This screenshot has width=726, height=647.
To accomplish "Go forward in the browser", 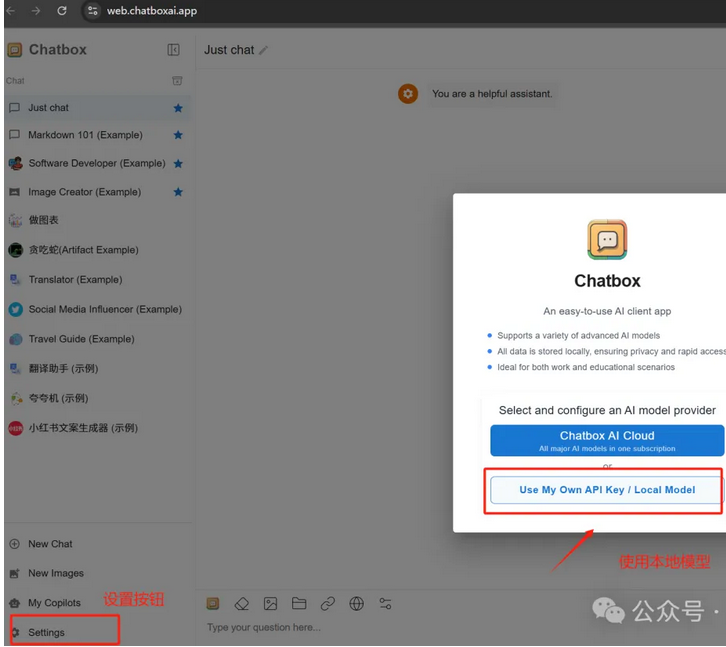I will pyautogui.click(x=36, y=10).
